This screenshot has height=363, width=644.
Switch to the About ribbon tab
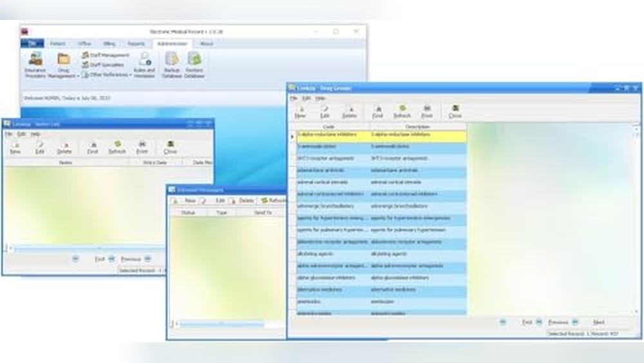click(207, 44)
